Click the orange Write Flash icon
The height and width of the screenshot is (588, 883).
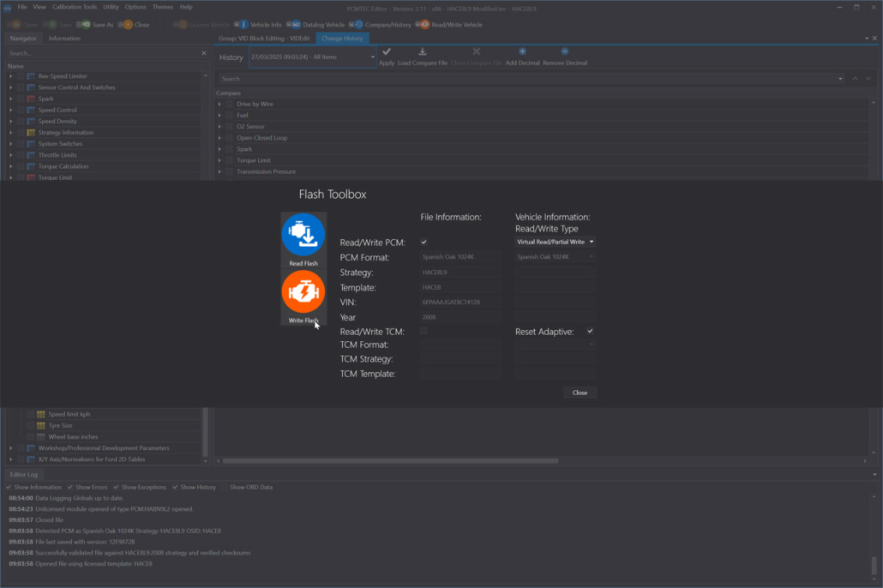coord(303,291)
